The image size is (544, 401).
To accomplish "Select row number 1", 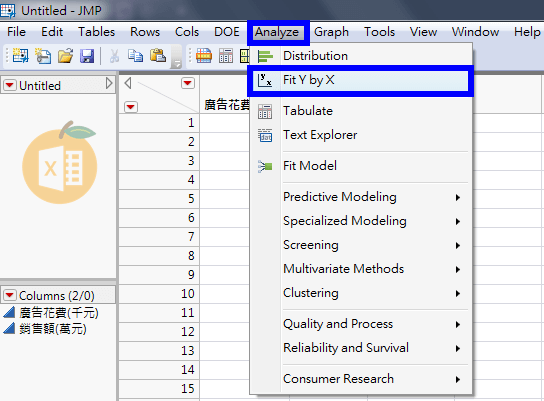I will (x=159, y=123).
